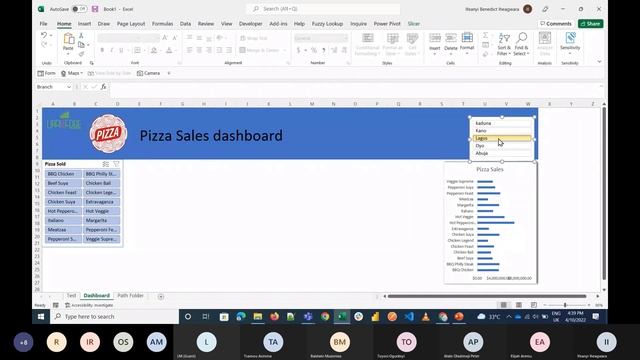
Task: Click the Save icon in title bar
Action: (95, 9)
